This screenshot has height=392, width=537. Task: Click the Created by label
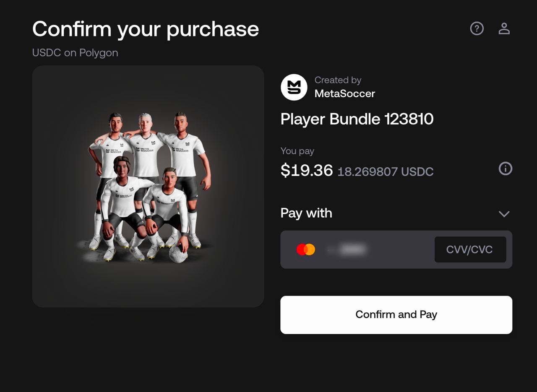point(338,80)
